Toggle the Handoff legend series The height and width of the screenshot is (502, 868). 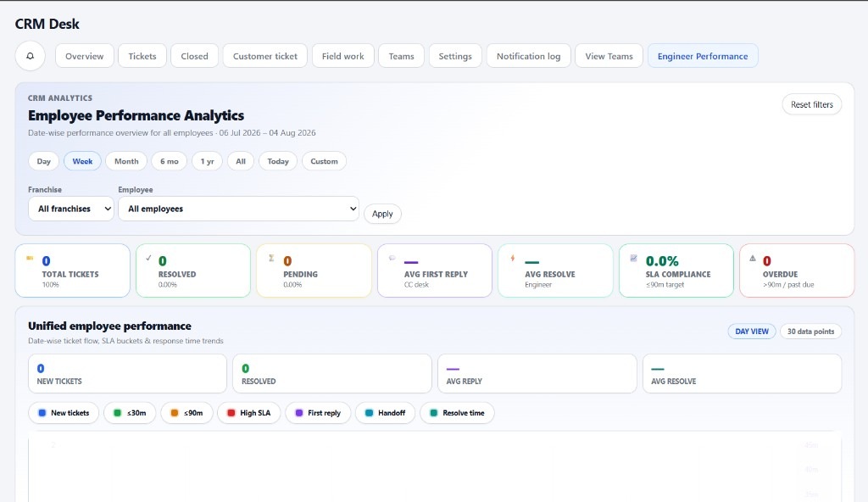coord(386,413)
